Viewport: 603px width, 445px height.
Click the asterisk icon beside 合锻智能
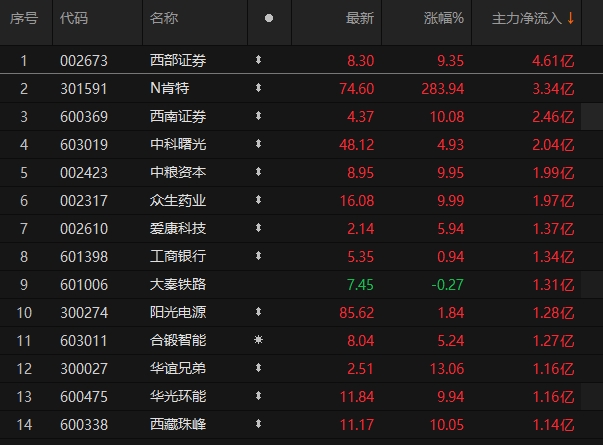[258, 340]
